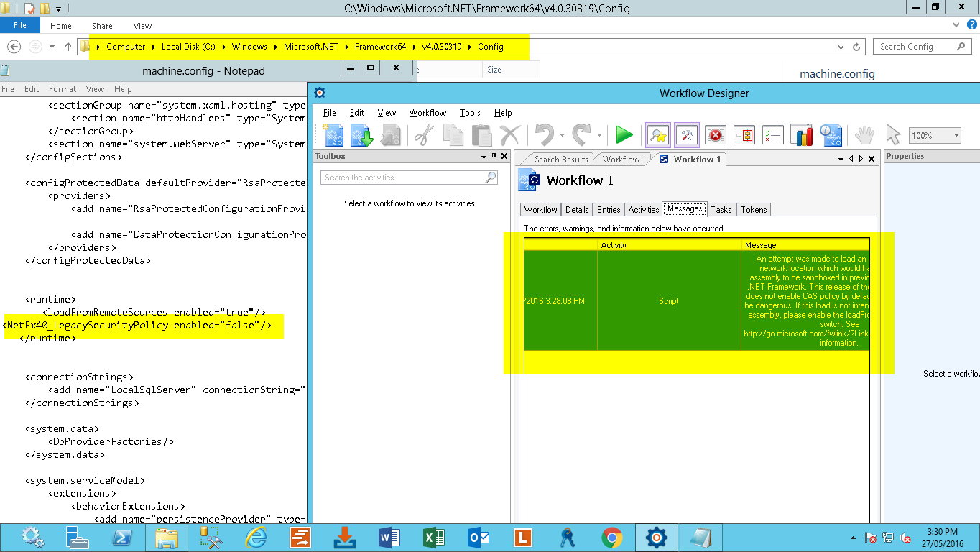
Task: Click the checklist toolbar icon
Action: point(772,135)
